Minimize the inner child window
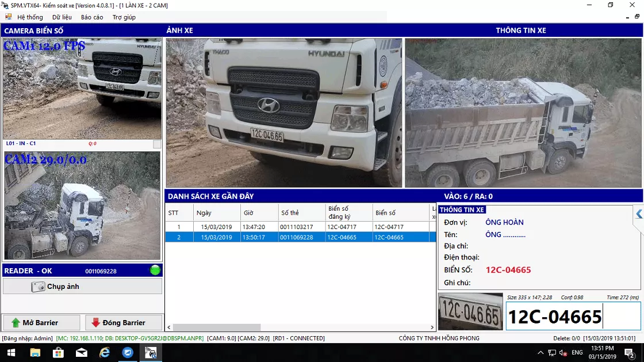Screen dimensions: 644x362 627,17
